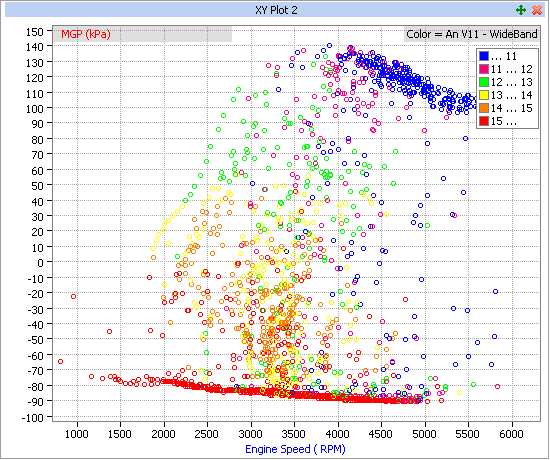Click the red legend swatch for 15 ...
The width and height of the screenshot is (550, 460).
484,121
